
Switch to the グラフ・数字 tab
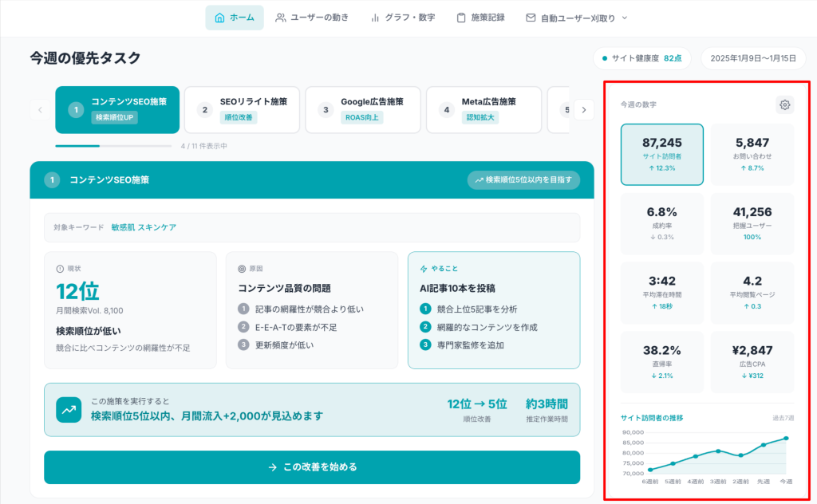403,18
